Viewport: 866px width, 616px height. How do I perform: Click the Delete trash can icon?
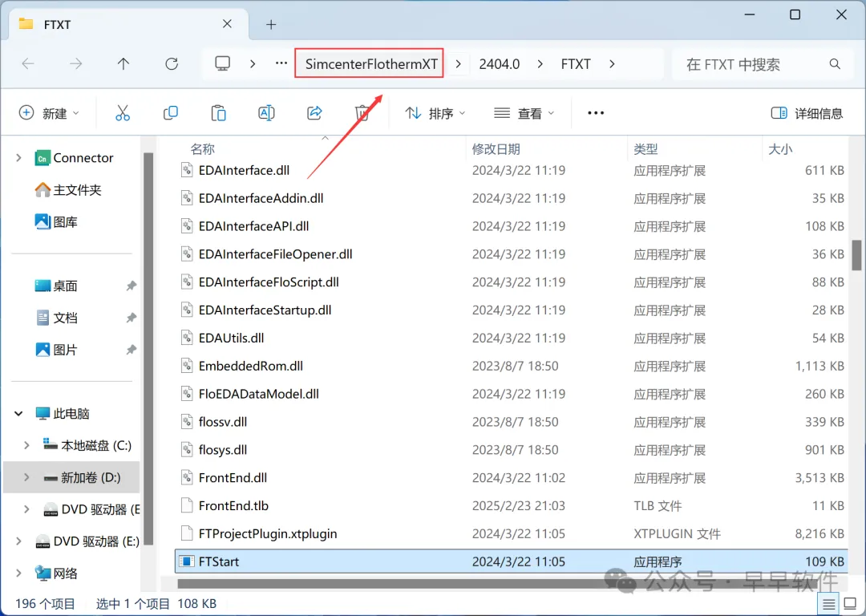tap(362, 113)
